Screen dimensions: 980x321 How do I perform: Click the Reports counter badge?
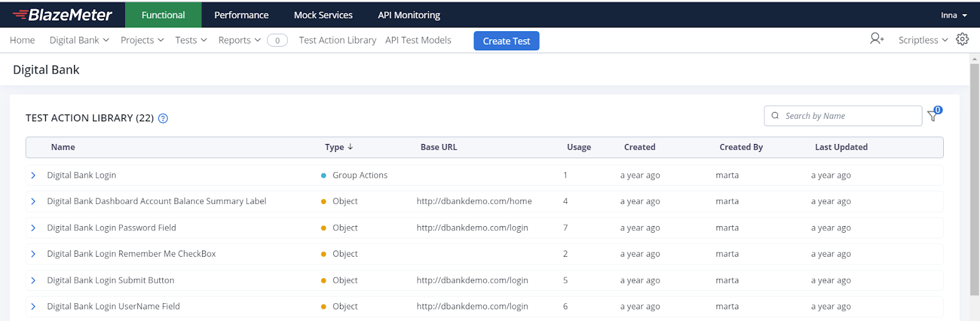[x=277, y=40]
